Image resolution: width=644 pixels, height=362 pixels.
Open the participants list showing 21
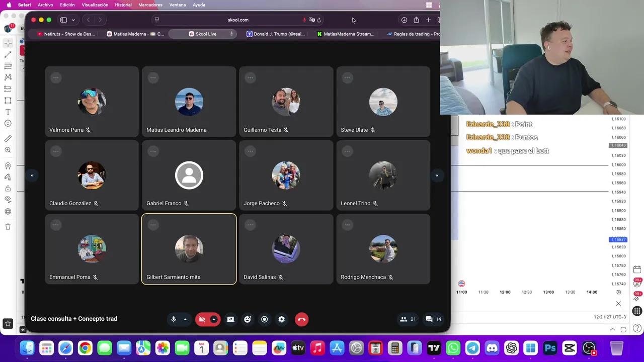(408, 319)
